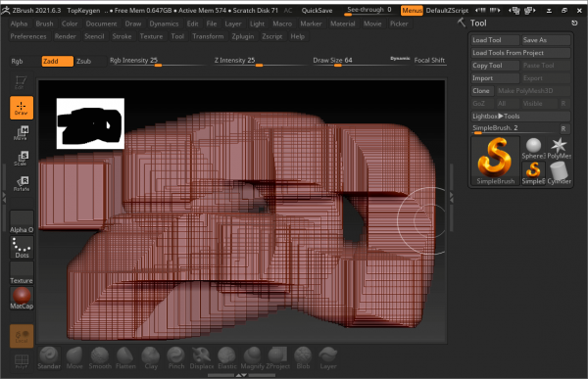Image resolution: width=588 pixels, height=379 pixels.
Task: Click the R button beside SimpleBrush slider
Action: click(563, 128)
